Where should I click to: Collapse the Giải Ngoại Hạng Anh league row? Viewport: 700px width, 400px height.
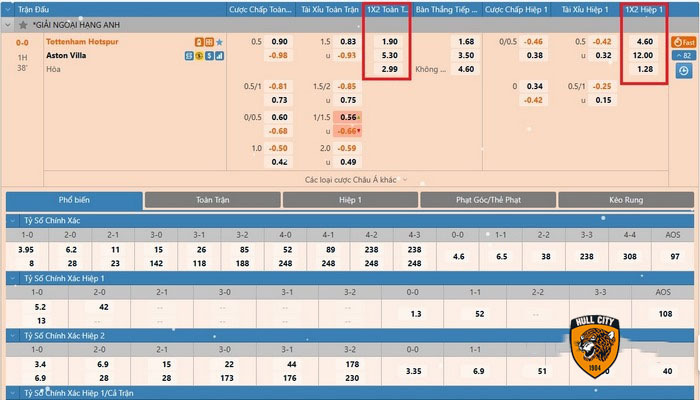point(10,23)
